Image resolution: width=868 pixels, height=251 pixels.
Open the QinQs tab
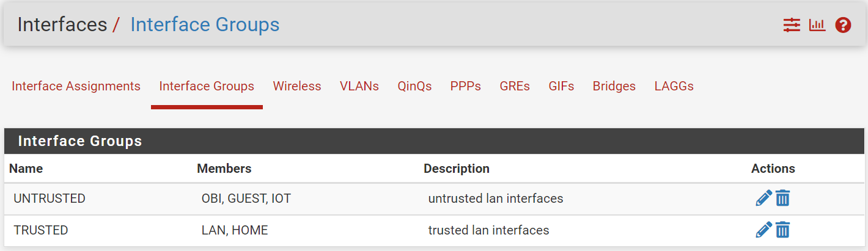click(x=414, y=86)
